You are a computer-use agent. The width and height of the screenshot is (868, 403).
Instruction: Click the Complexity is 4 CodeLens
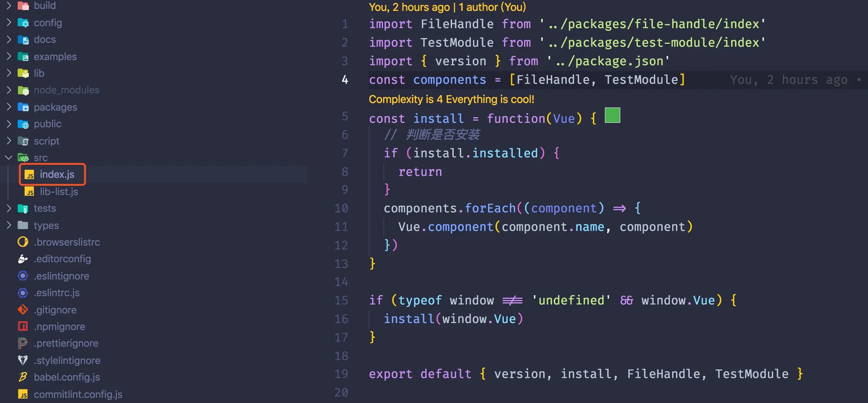tap(451, 99)
